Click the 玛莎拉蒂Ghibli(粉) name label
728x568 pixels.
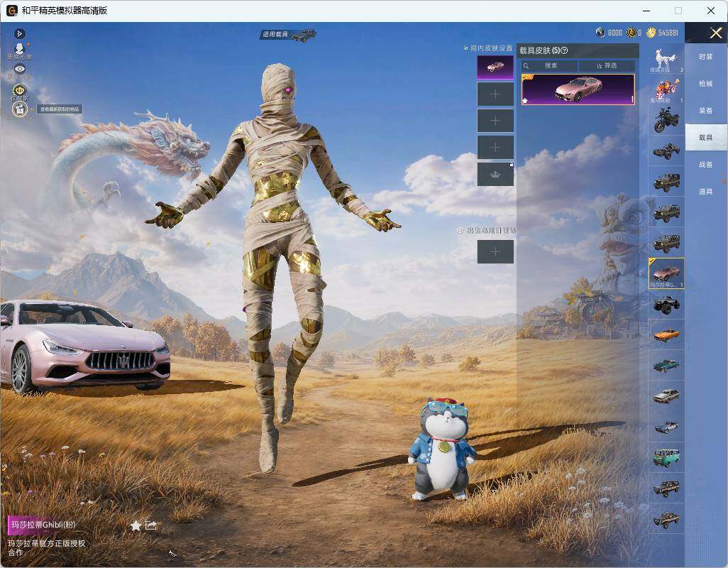tap(43, 525)
